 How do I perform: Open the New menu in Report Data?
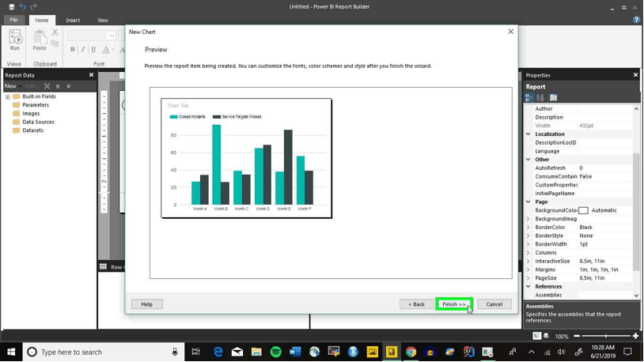(13, 86)
